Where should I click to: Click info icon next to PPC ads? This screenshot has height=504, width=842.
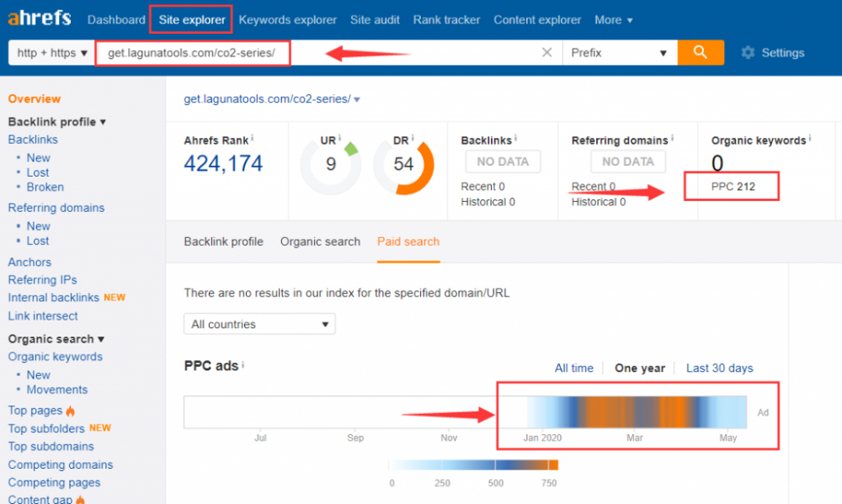tap(242, 365)
